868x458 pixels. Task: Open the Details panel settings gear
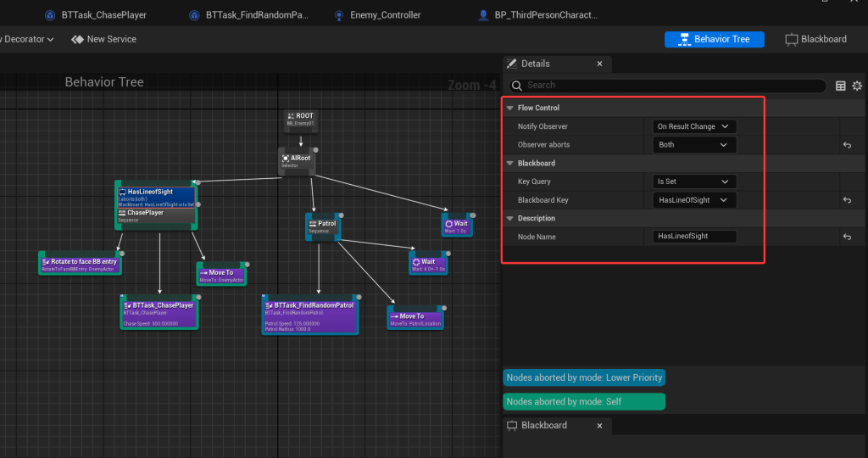[857, 86]
